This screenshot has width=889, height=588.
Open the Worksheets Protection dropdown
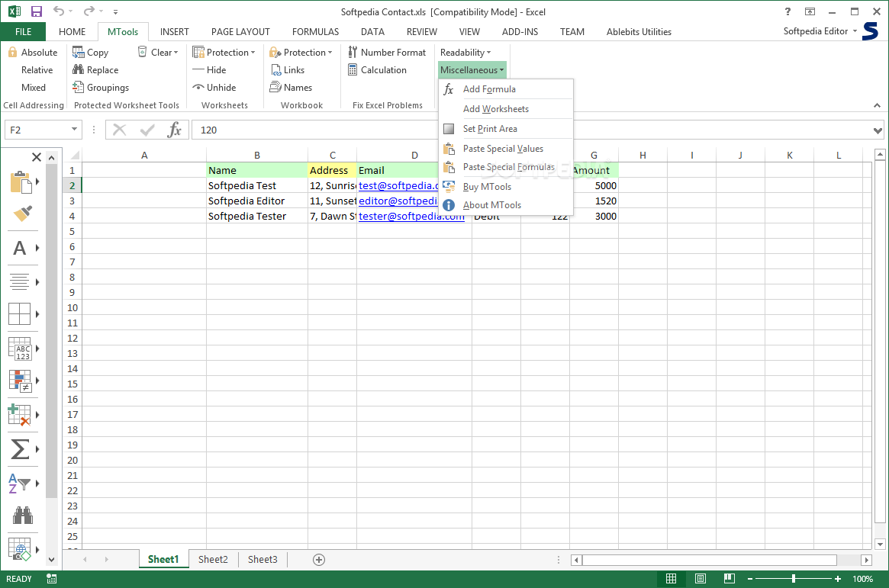pyautogui.click(x=224, y=52)
